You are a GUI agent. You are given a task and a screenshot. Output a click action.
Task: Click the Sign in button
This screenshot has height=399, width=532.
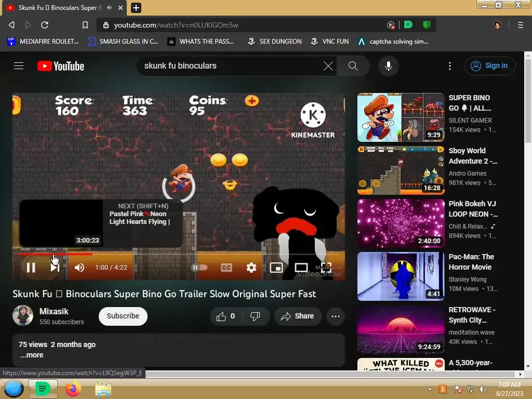(490, 66)
